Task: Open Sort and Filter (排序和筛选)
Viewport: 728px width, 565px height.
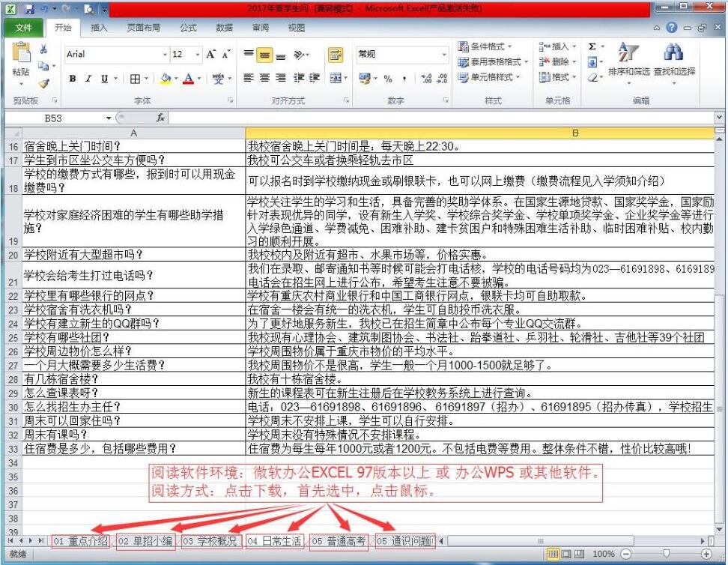Action: coord(628,60)
